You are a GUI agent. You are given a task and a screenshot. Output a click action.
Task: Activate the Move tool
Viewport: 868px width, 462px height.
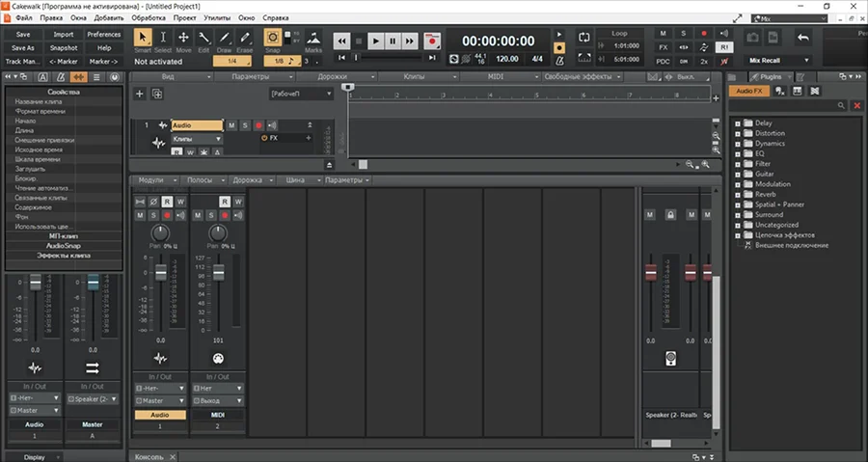pyautogui.click(x=183, y=37)
